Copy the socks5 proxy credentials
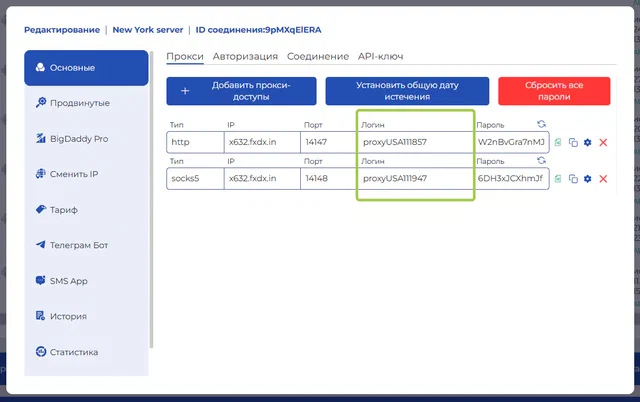This screenshot has height=402, width=640. 573,179
